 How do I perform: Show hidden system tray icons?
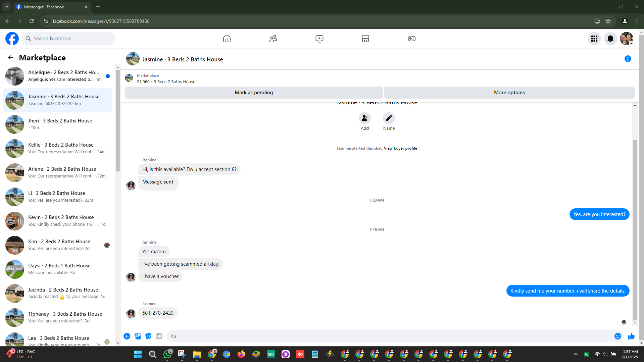click(x=576, y=354)
